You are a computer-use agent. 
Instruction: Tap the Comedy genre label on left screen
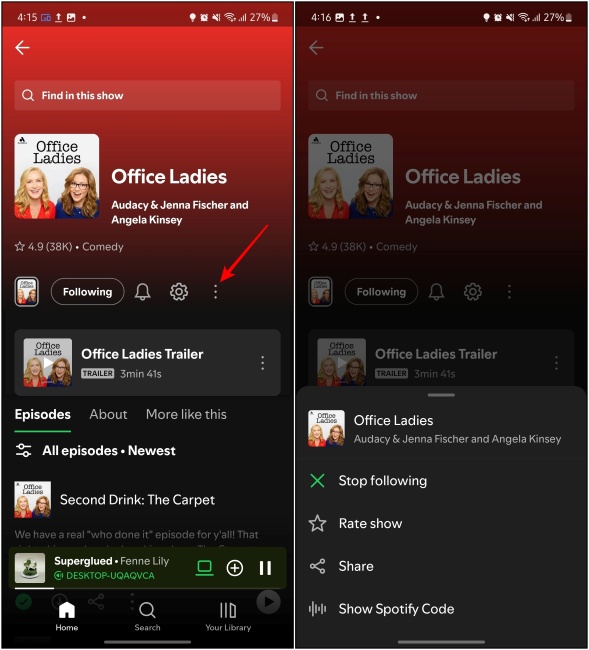coord(103,247)
